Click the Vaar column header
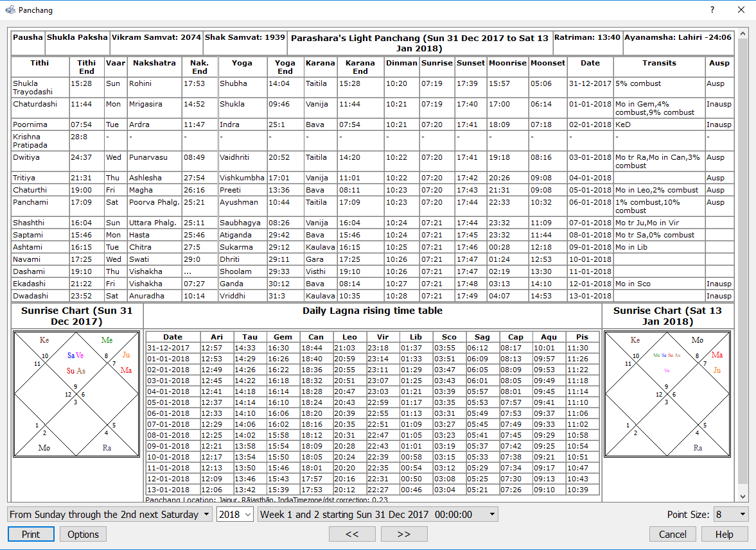 coord(116,67)
